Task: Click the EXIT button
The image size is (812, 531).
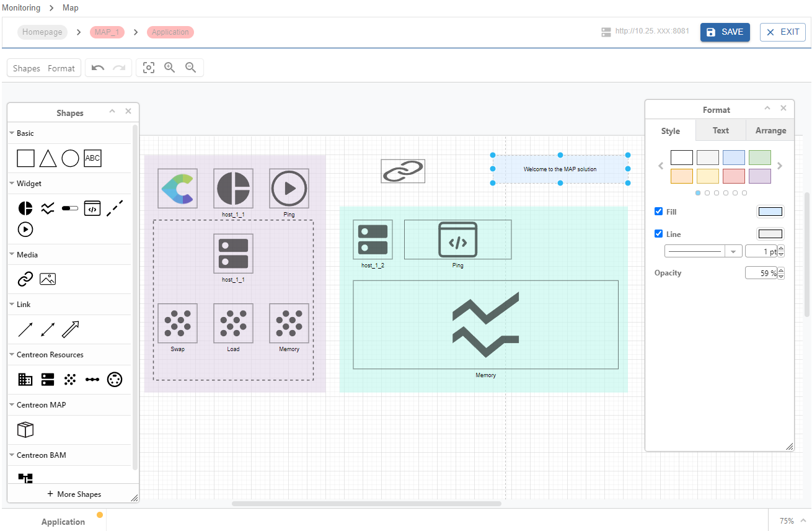Action: pos(782,32)
